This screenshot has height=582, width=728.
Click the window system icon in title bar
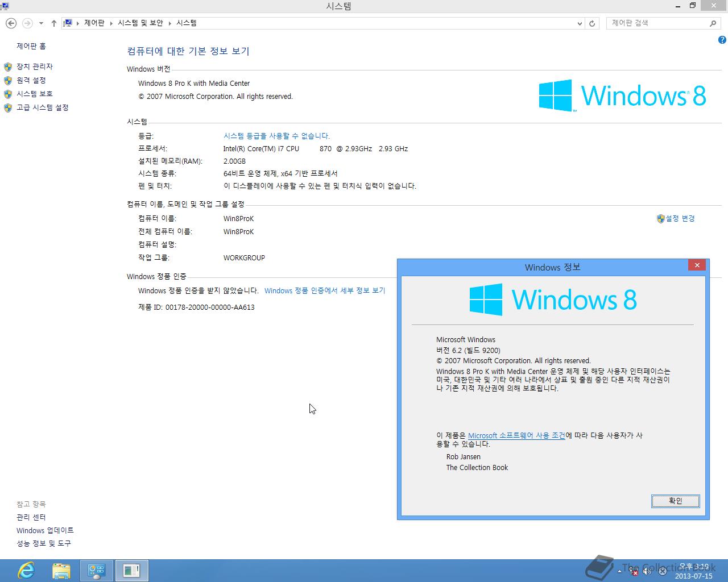coord(4,6)
